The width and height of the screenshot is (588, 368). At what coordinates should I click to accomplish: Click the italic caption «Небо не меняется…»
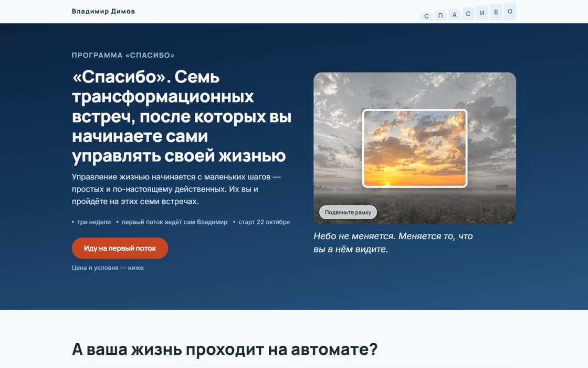click(393, 242)
